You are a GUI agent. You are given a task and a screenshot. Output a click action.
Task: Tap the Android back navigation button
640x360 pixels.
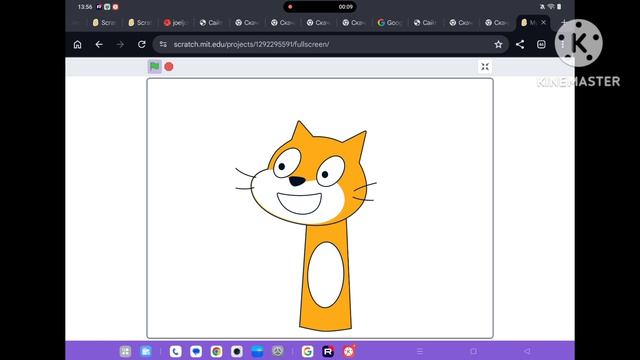pos(527,351)
